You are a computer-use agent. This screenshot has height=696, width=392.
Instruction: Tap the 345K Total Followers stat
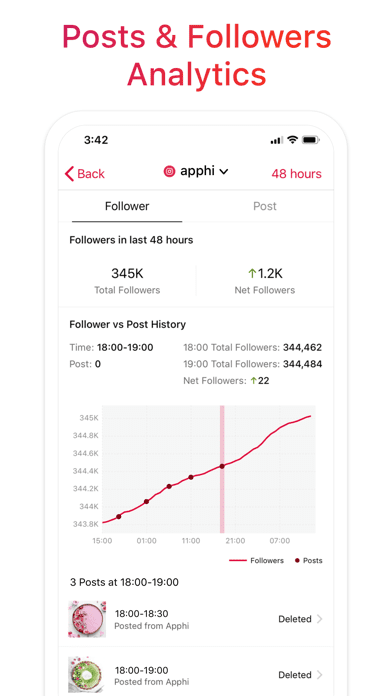pyautogui.click(x=127, y=281)
